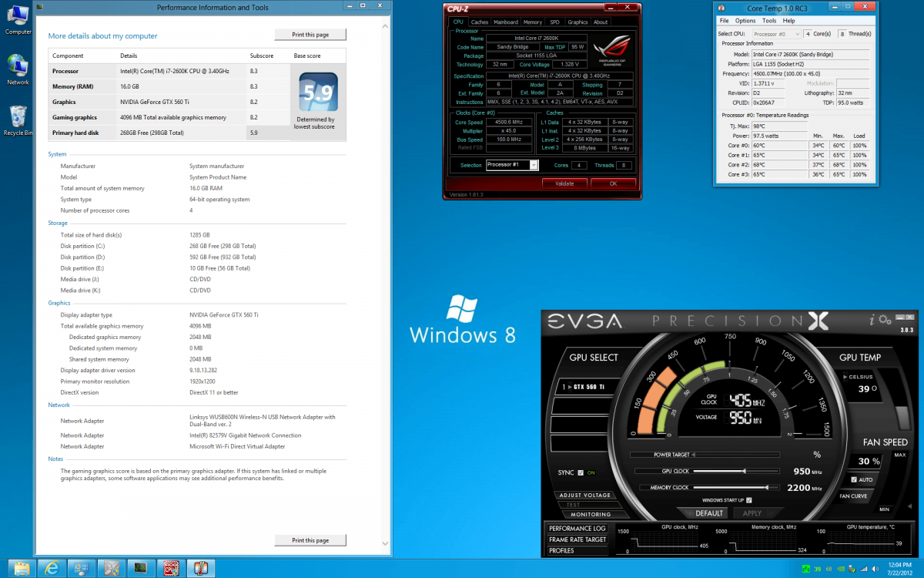Switch to the Mainboard tab in CPU-Z
Viewport: 924px width, 578px height.
tap(506, 22)
